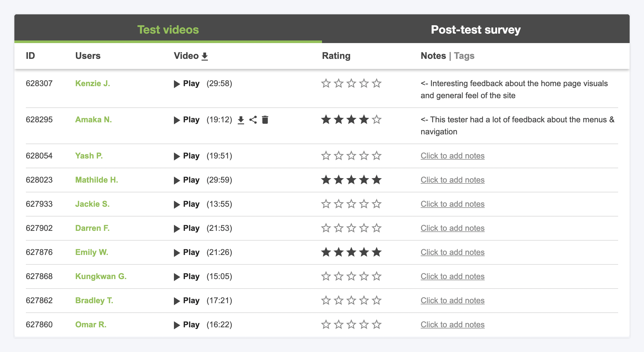Click Tags label in Notes column
Image resolution: width=644 pixels, height=352 pixels.
click(464, 55)
